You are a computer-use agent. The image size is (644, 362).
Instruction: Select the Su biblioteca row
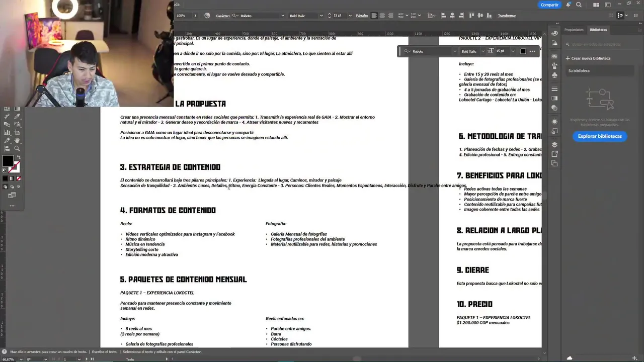600,71
